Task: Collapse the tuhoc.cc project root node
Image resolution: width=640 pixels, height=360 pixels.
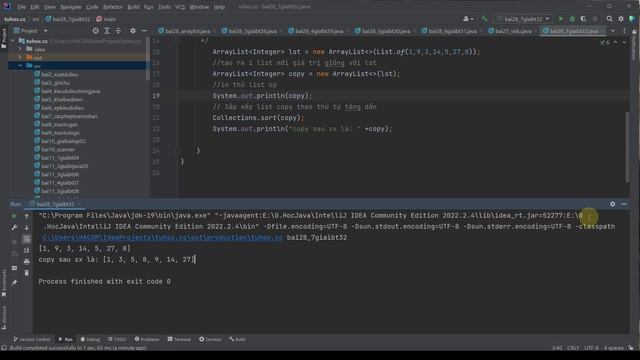Action: (x=13, y=41)
